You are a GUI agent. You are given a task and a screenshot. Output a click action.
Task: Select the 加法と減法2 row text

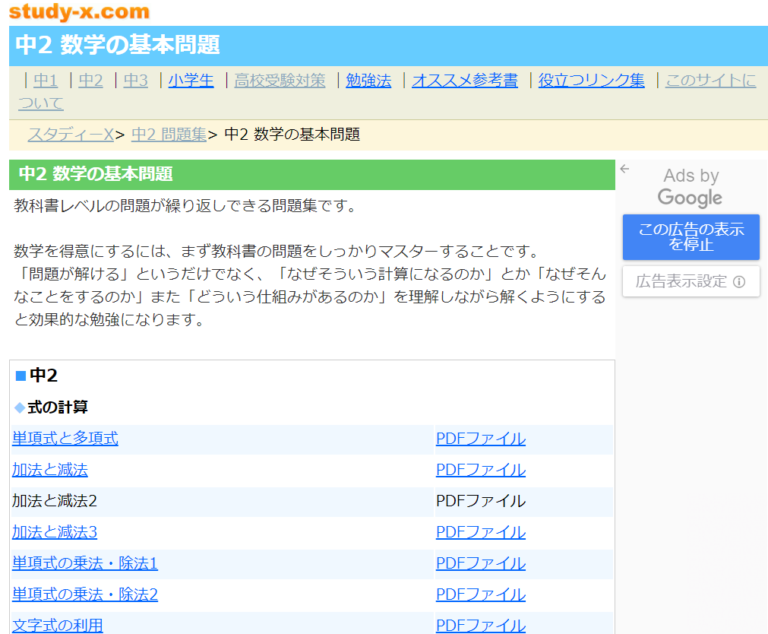click(x=55, y=501)
